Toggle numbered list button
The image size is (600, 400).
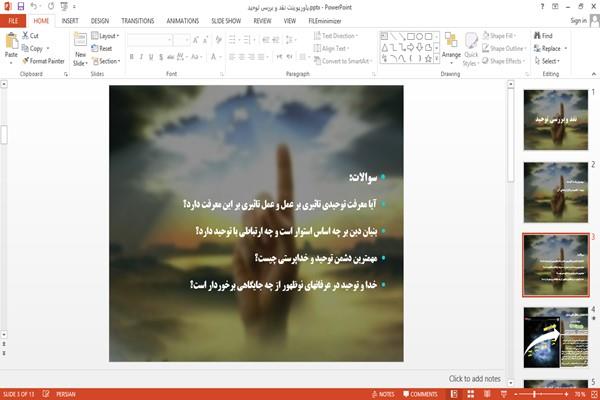click(x=248, y=40)
